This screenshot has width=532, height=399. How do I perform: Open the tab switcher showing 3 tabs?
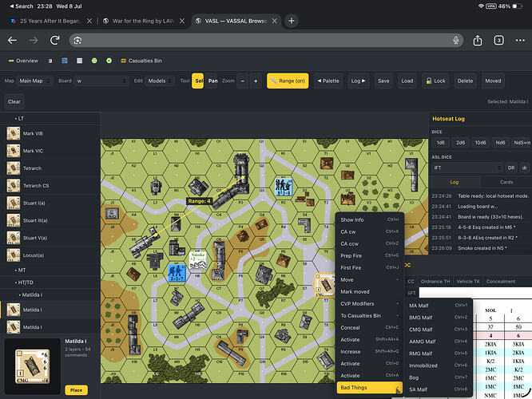[x=498, y=41]
